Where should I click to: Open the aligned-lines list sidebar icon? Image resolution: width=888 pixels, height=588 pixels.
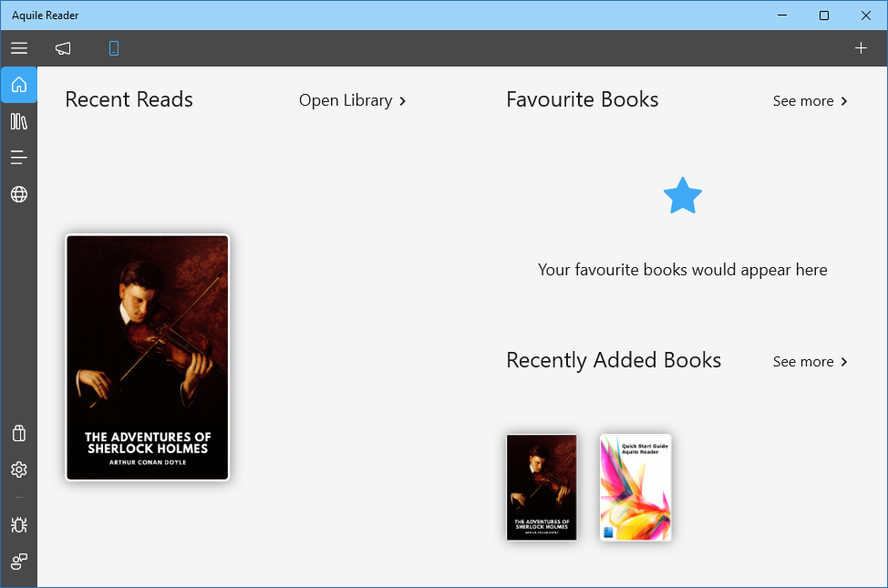[18, 158]
